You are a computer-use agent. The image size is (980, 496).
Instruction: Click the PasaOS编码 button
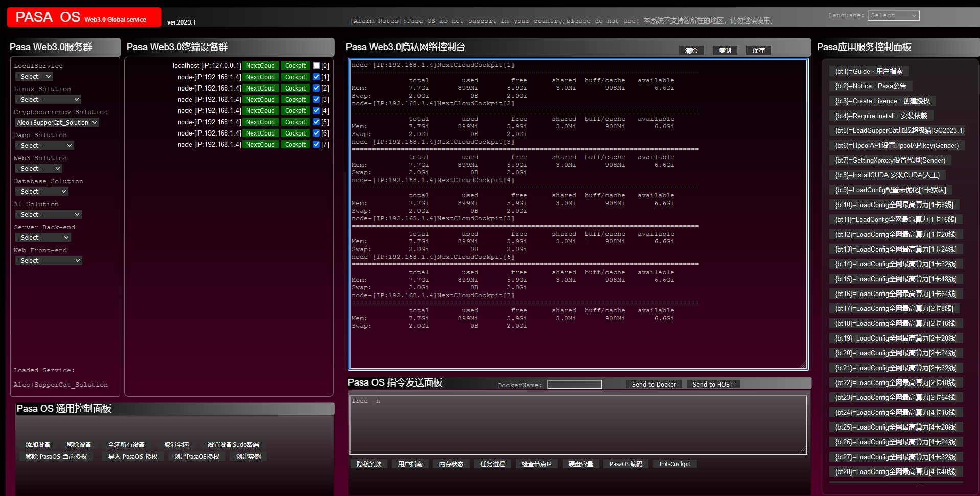tap(626, 464)
